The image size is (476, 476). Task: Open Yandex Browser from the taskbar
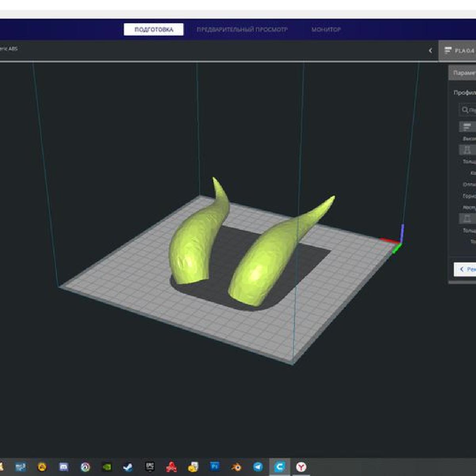click(x=301, y=467)
